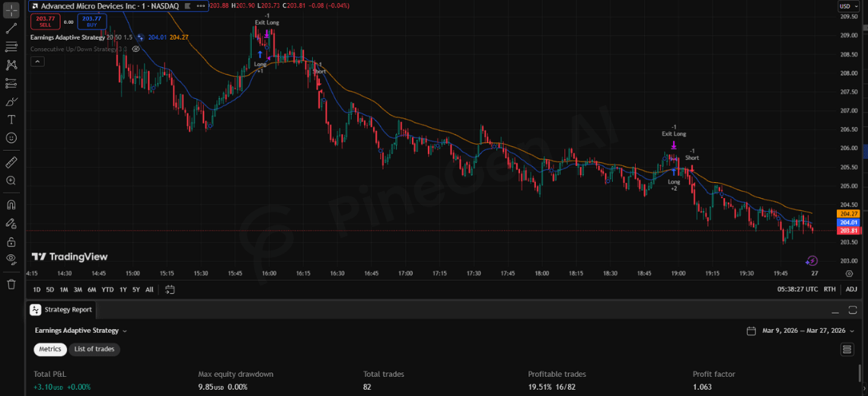Viewport: 868px width, 396px height.
Task: Switch to the List of trades tab
Action: click(x=94, y=350)
